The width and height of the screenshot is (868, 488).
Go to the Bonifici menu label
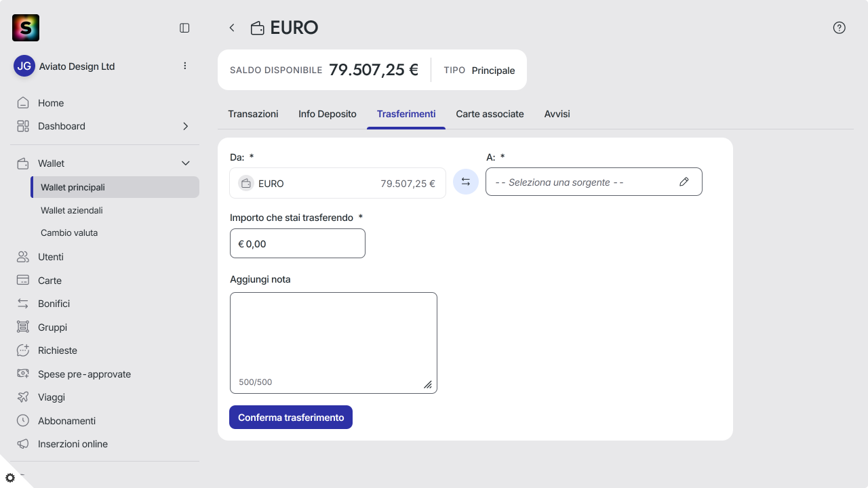pos(54,304)
